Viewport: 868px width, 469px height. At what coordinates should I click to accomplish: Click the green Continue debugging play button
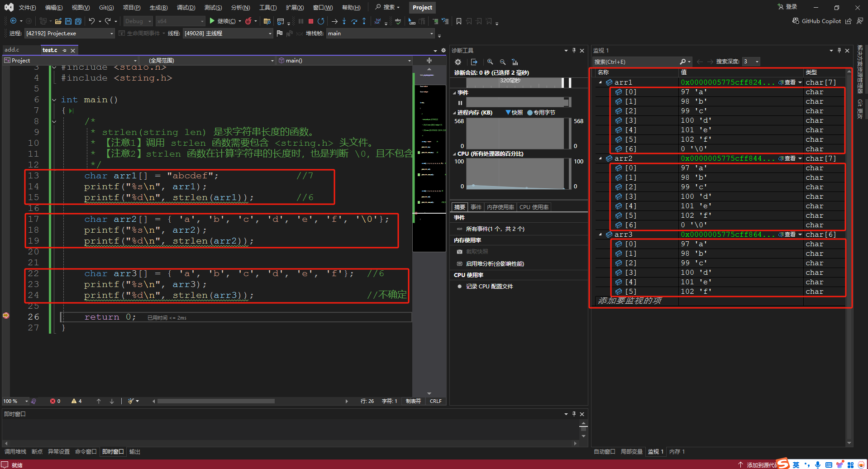coord(212,21)
